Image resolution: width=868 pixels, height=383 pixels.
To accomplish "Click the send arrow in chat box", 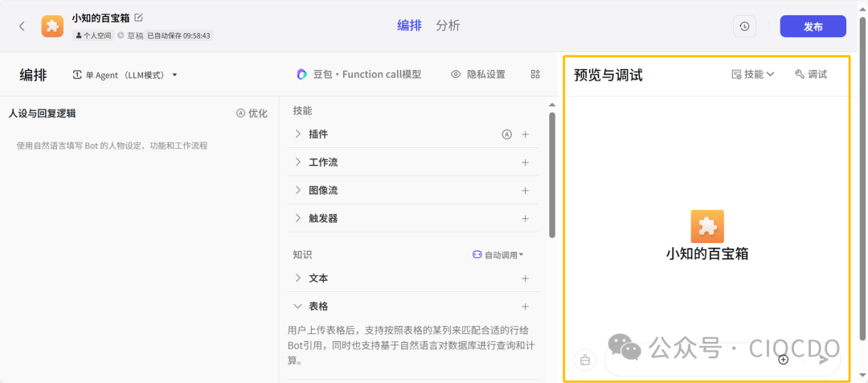I will pos(823,360).
